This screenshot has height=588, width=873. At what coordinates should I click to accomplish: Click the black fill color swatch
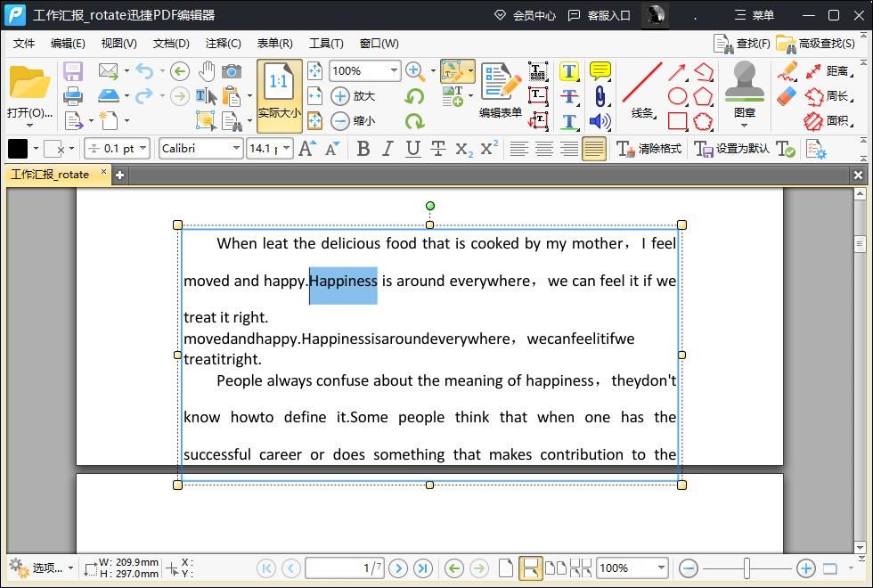18,149
